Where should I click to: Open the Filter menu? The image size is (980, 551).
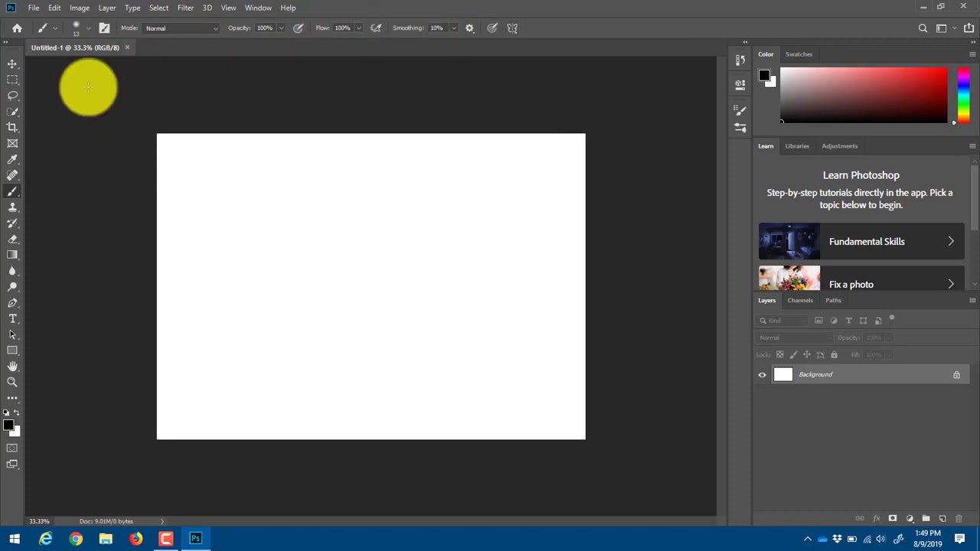(x=185, y=8)
